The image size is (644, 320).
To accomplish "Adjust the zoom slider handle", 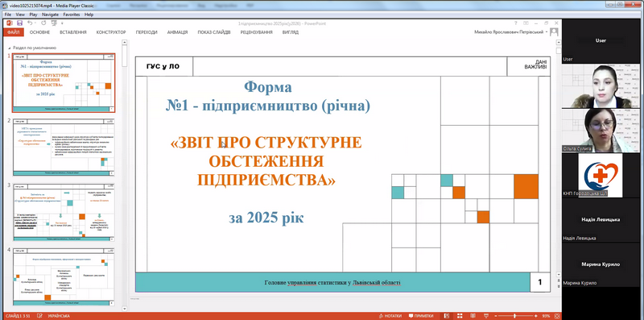I will pyautogui.click(x=514, y=316).
